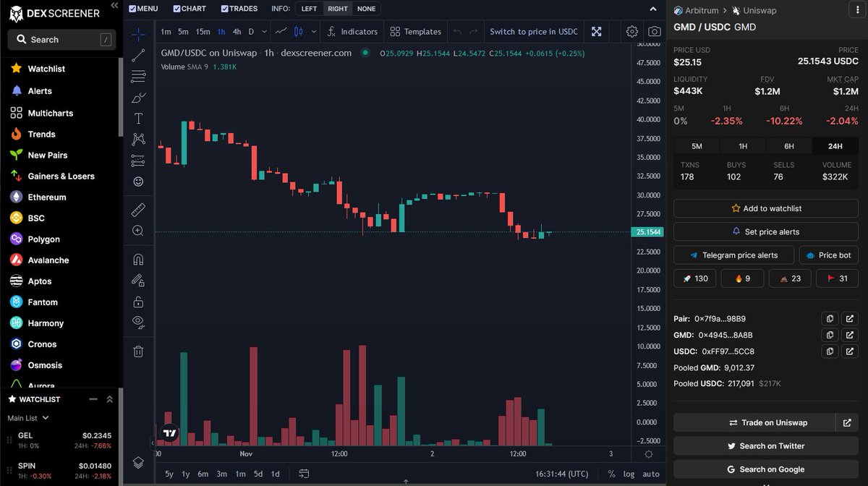868x486 pixels.
Task: Open the long position forecasting tool
Action: click(138, 160)
